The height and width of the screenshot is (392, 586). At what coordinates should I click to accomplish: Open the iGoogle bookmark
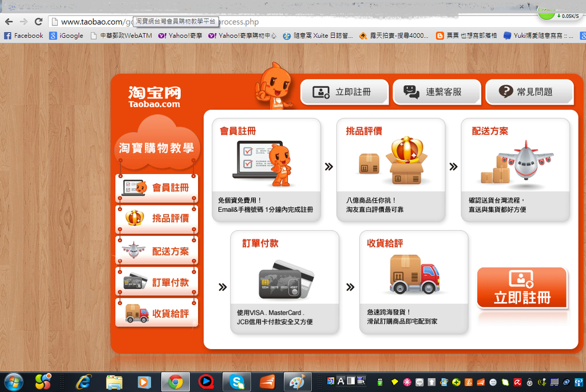(66, 35)
